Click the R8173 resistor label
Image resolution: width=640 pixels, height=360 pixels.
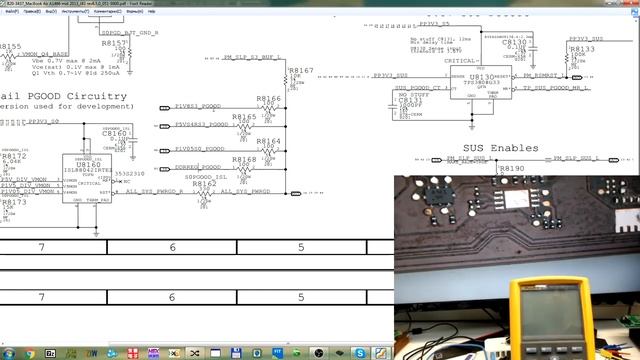14,202
